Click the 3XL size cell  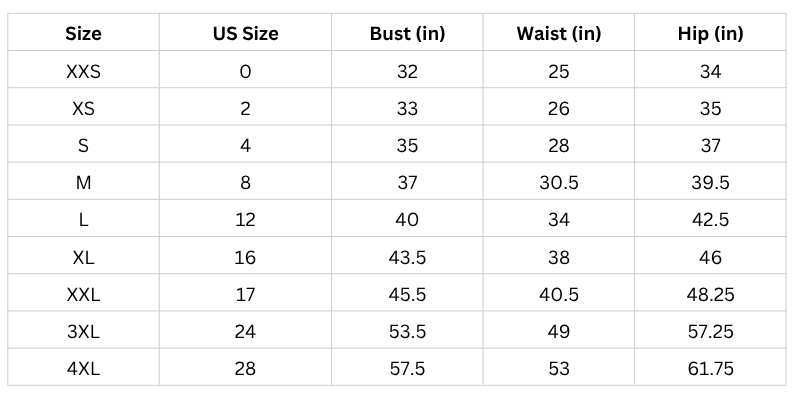tap(84, 331)
